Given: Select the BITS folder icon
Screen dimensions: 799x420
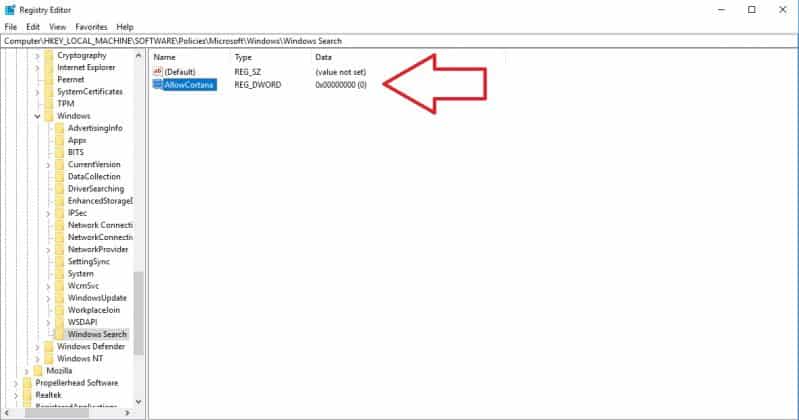Looking at the screenshot, I should (x=60, y=152).
